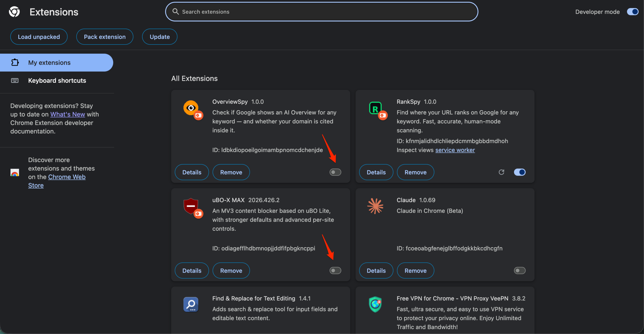
Task: Click unpacked badge on uBO-X MAX icon
Action: pyautogui.click(x=198, y=214)
